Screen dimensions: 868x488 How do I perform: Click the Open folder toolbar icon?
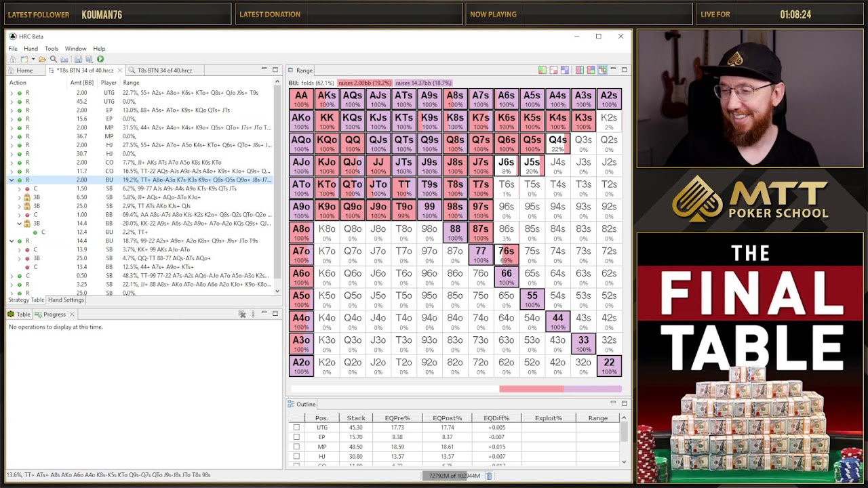(42, 59)
